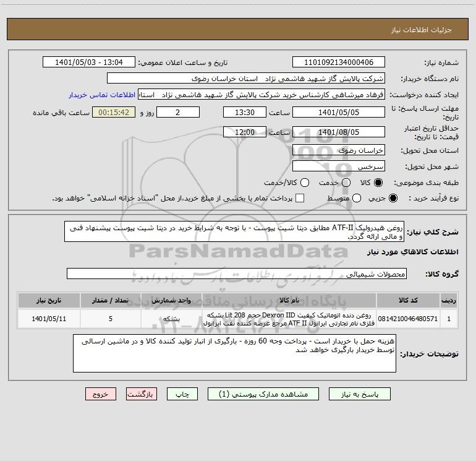This screenshot has width=476, height=461.
Task: Click the validity time field 12:00
Action: [x=245, y=132]
